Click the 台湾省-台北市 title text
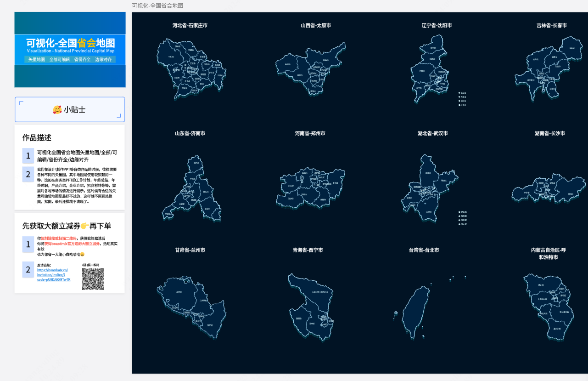 click(424, 250)
